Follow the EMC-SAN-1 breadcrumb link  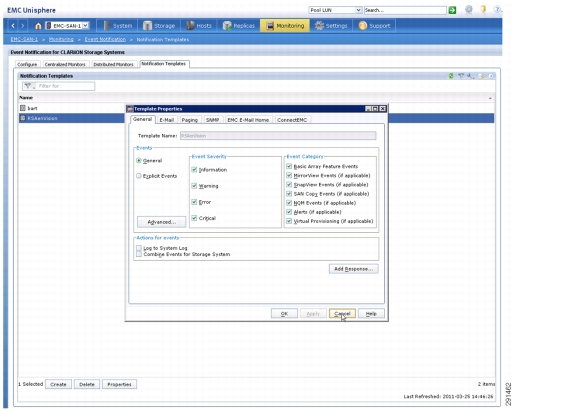[x=24, y=39]
